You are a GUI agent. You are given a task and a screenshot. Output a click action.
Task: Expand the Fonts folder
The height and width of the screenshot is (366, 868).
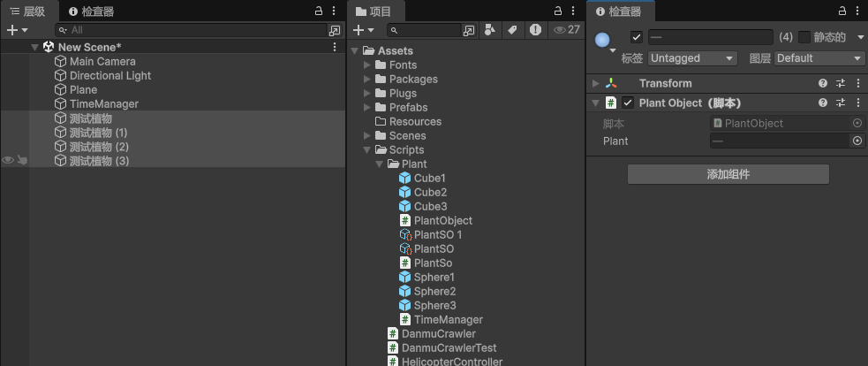[367, 65]
